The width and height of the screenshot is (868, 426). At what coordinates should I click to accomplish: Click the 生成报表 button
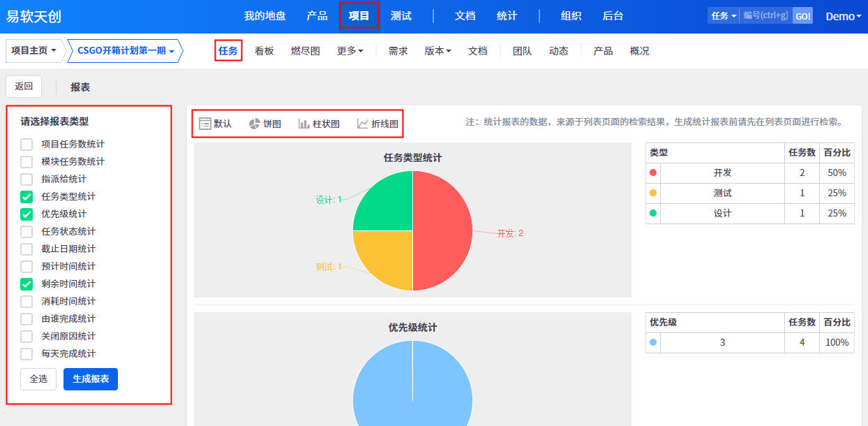click(91, 379)
